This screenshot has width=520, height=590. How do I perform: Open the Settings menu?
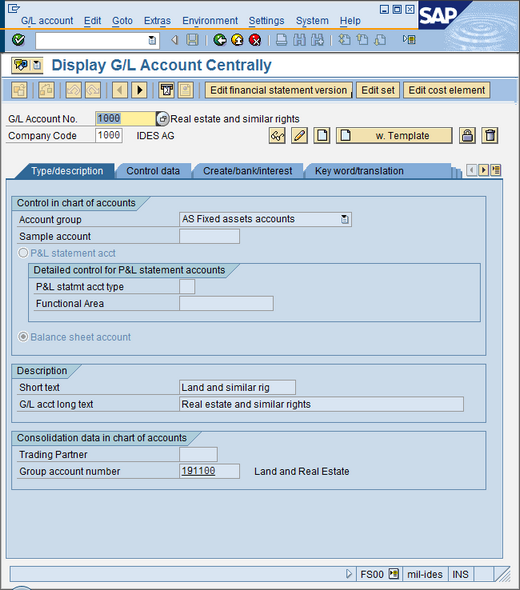pyautogui.click(x=266, y=20)
